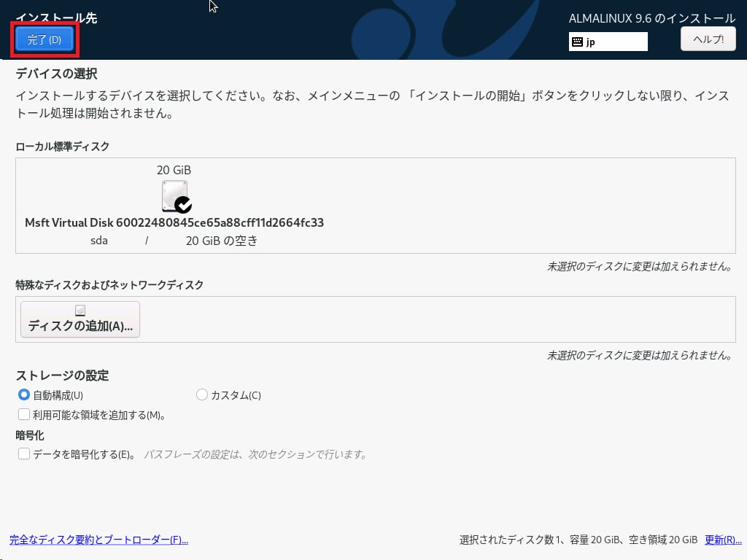The width and height of the screenshot is (747, 560).
Task: Click the selected disk count status text
Action: tap(578, 540)
